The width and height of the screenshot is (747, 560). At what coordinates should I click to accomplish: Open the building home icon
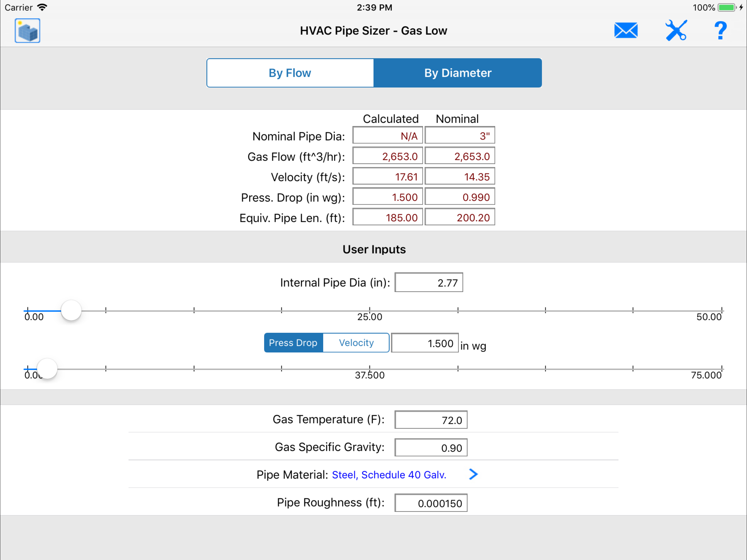pos(27,31)
